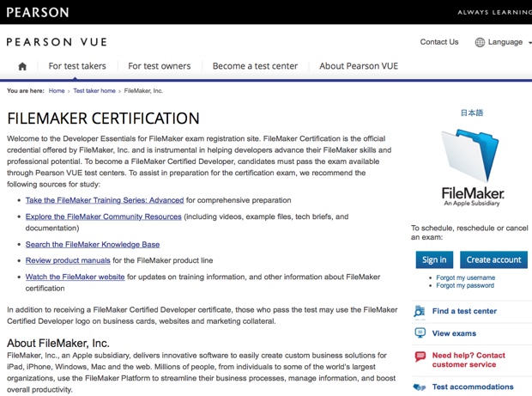Open the About Pearson VUE menu
This screenshot has height=396, width=532.
pos(359,66)
